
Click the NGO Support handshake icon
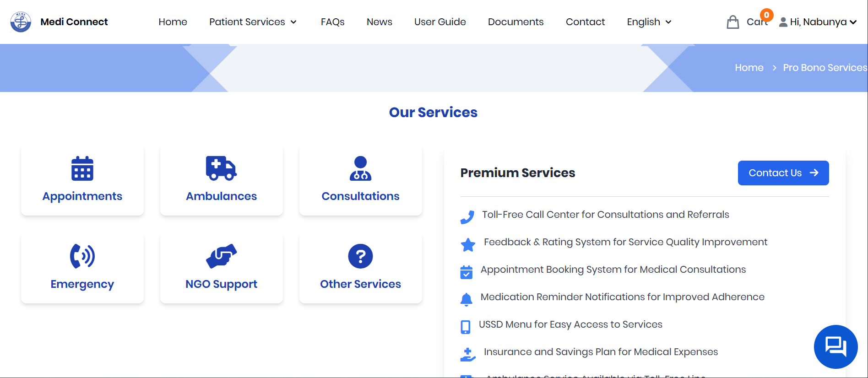(x=221, y=256)
